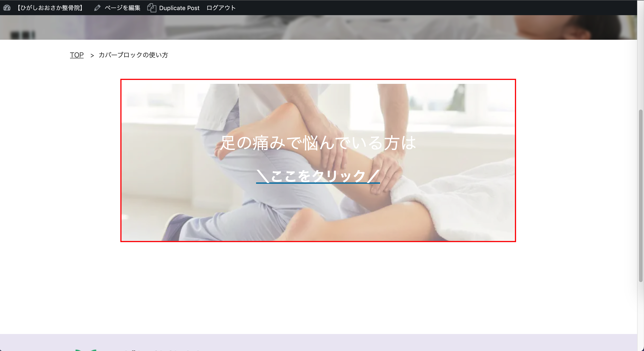
Task: Click the breadcrumb '>' separator arrow
Action: pyautogui.click(x=92, y=56)
